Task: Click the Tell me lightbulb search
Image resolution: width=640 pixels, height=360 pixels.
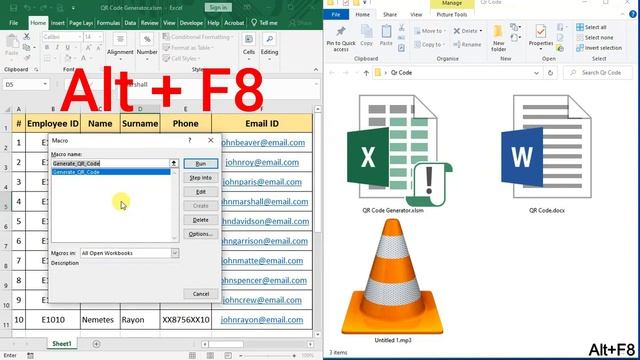Action: pyautogui.click(x=264, y=23)
